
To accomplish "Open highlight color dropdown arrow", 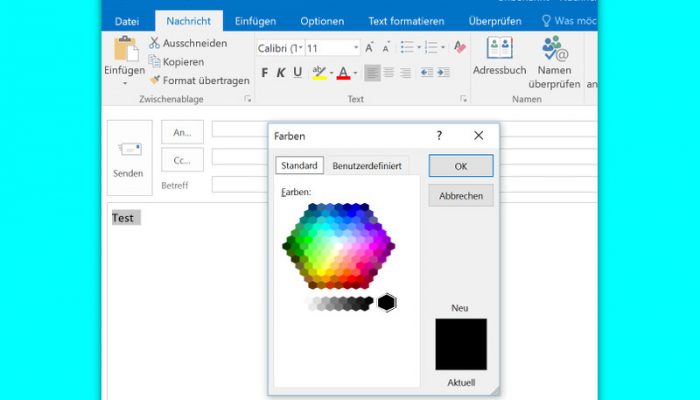I will pos(331,72).
